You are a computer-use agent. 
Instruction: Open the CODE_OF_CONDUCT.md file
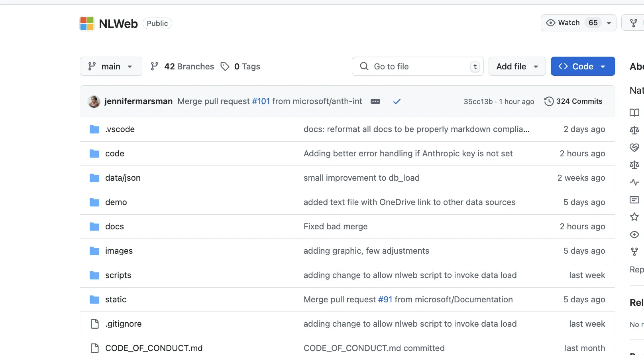click(154, 348)
